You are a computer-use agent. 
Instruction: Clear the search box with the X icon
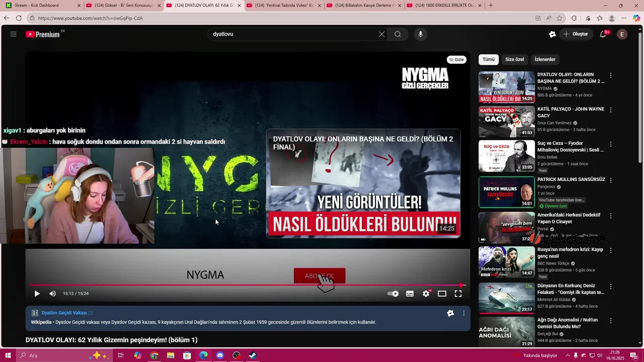tap(381, 34)
